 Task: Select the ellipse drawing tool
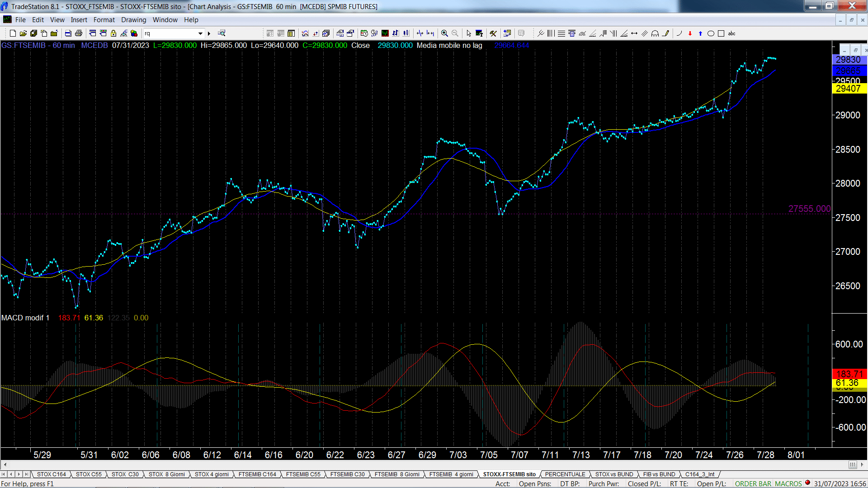coord(711,33)
